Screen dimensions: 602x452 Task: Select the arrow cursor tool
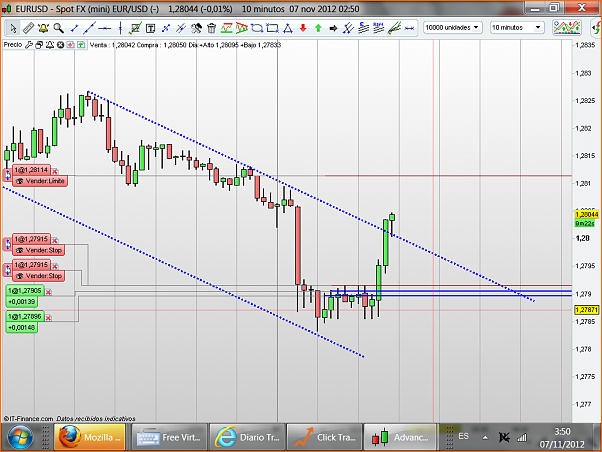[13, 28]
